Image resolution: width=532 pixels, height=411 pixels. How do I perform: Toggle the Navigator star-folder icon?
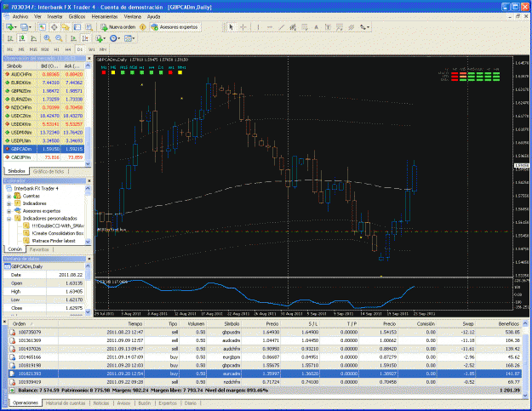(x=66, y=27)
